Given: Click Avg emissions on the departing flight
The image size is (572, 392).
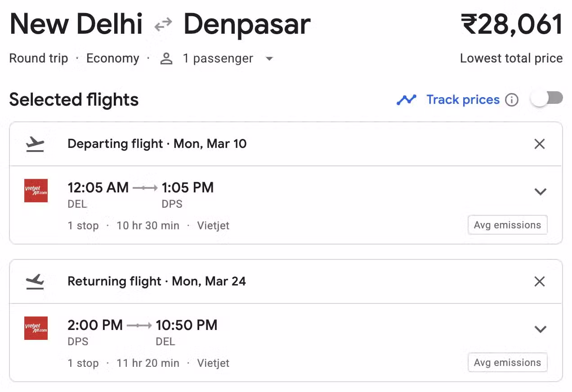Looking at the screenshot, I should point(508,225).
